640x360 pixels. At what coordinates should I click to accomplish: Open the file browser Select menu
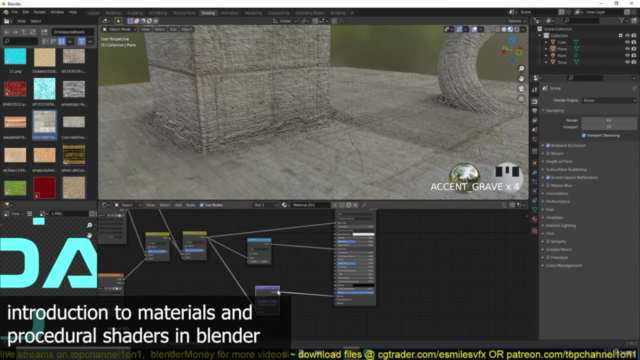coord(36,21)
